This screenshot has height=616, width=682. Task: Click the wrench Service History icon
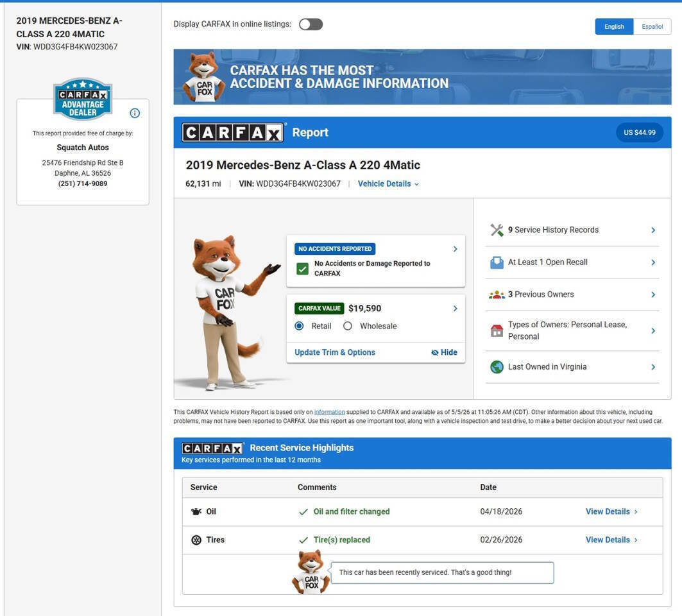(x=497, y=230)
